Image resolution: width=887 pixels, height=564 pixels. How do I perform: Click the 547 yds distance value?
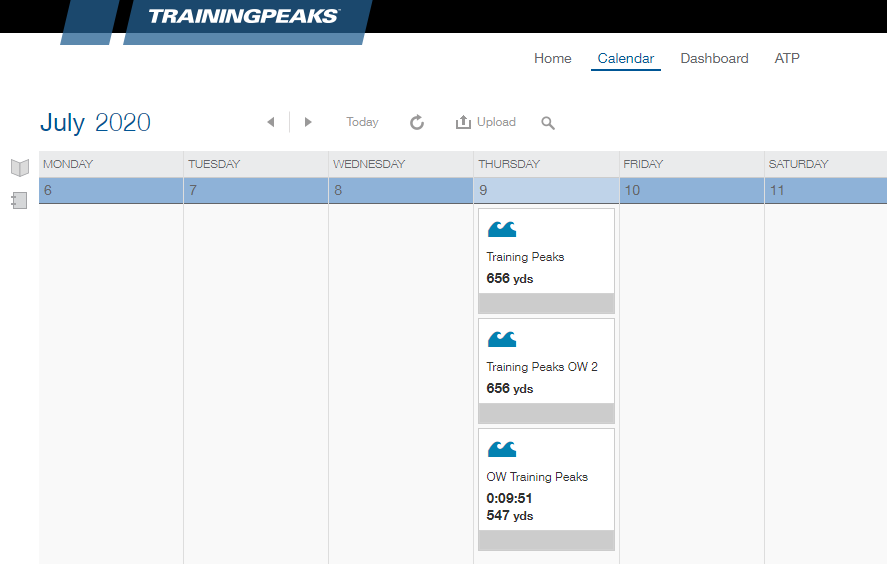(510, 515)
